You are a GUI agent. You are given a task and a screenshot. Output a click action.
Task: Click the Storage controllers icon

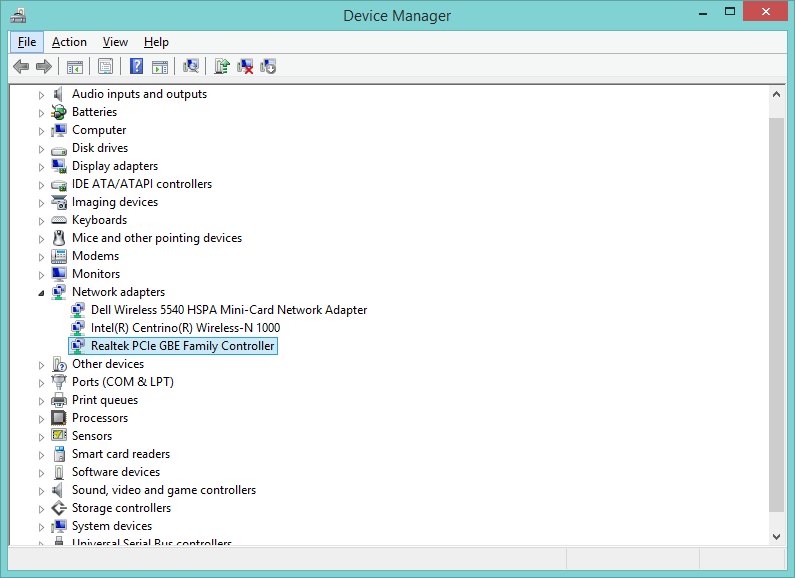click(x=59, y=508)
